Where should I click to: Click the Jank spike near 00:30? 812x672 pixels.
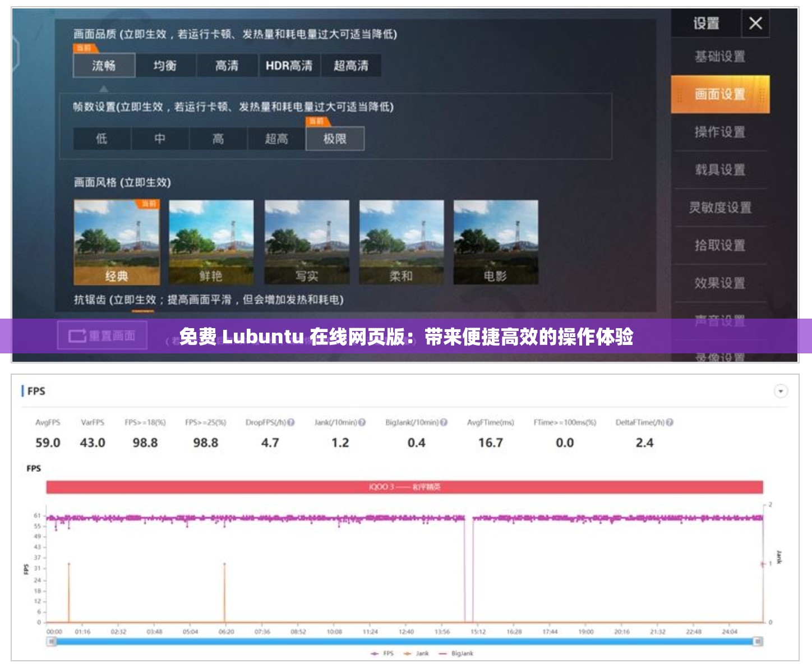68,592
